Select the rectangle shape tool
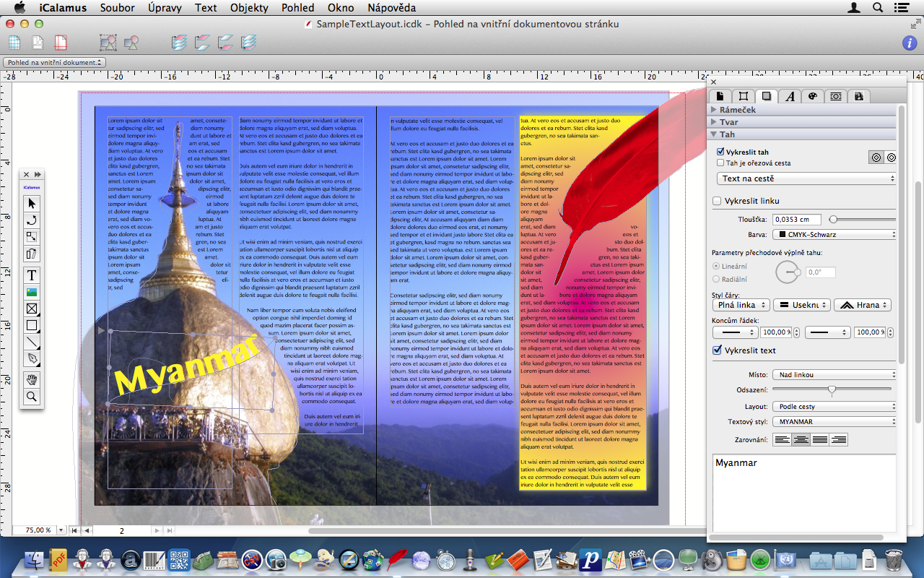The height and width of the screenshot is (578, 924). (32, 325)
